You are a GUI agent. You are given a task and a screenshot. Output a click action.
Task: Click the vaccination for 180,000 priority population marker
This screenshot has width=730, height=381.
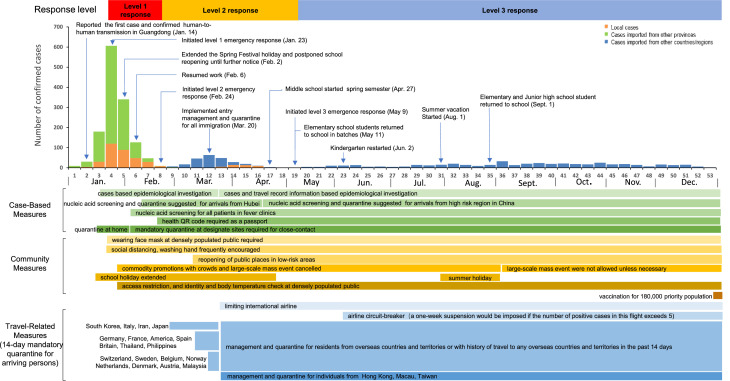(717, 296)
